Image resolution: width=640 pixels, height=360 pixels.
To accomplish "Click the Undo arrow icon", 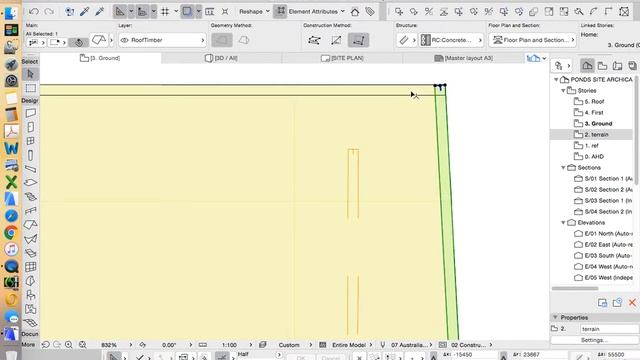I will point(34,11).
